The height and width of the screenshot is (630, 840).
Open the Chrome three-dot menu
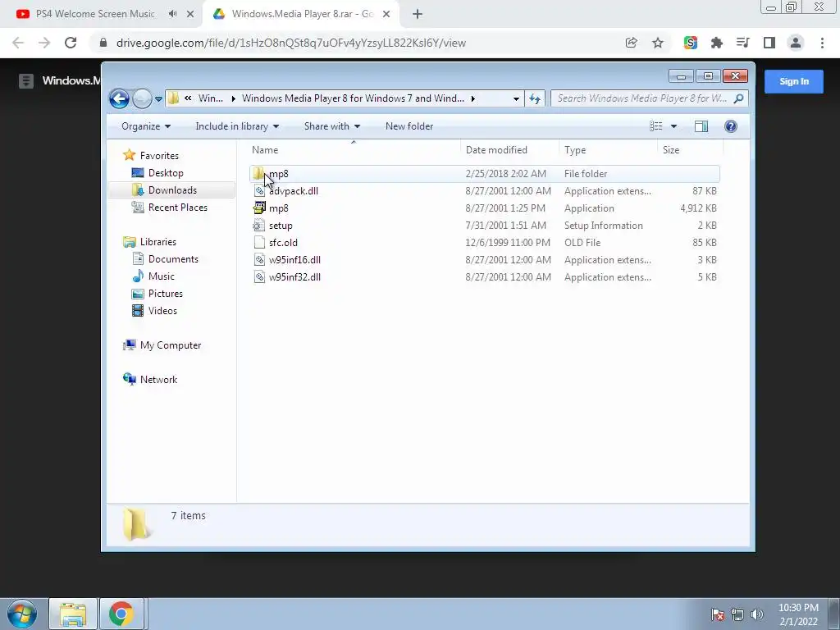pyautogui.click(x=822, y=43)
